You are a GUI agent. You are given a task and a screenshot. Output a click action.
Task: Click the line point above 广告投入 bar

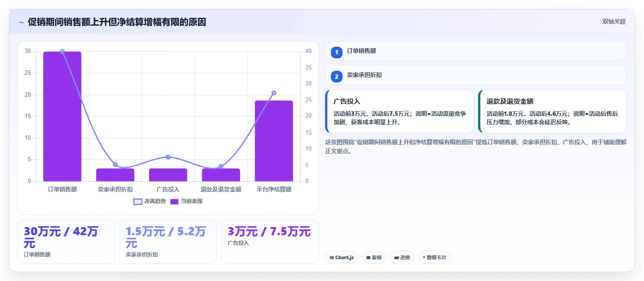pos(168,157)
